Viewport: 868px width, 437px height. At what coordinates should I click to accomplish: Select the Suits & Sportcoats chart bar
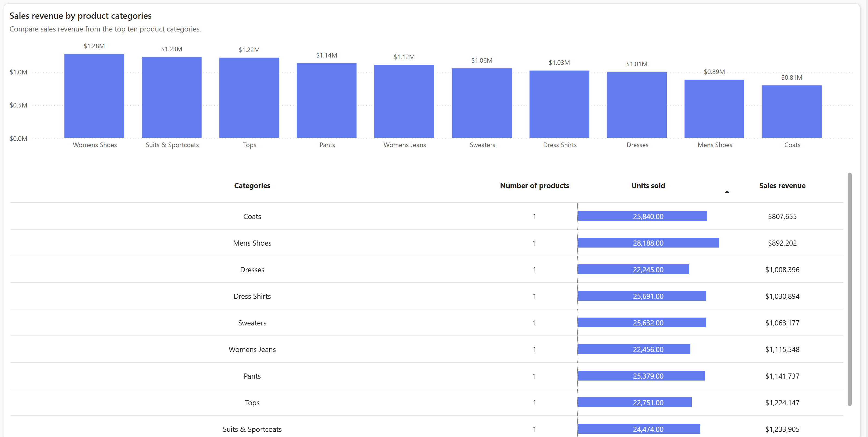171,97
